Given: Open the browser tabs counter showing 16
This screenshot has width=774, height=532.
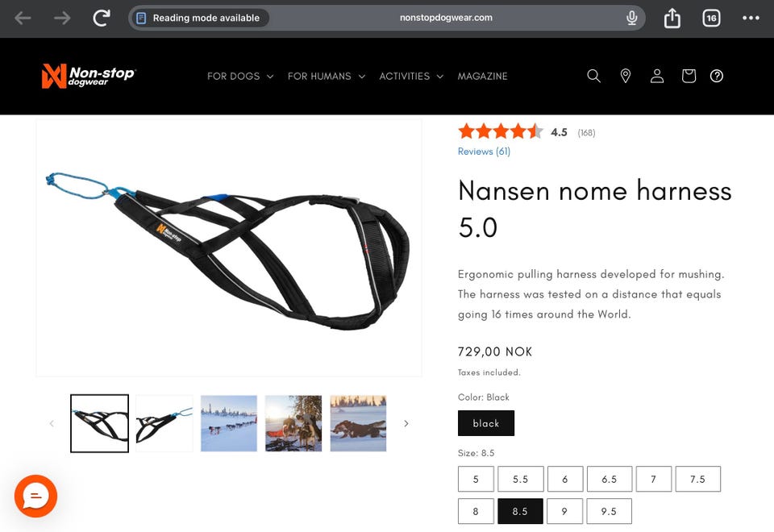Looking at the screenshot, I should pos(711,19).
